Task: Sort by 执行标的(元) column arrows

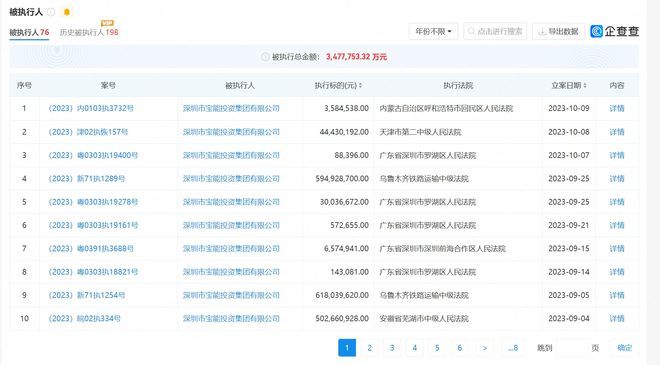Action: pos(360,85)
